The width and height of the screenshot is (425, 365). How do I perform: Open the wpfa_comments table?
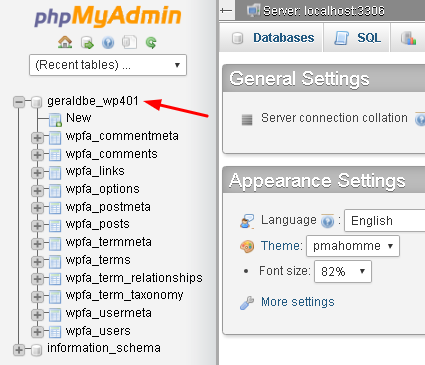[x=112, y=154]
